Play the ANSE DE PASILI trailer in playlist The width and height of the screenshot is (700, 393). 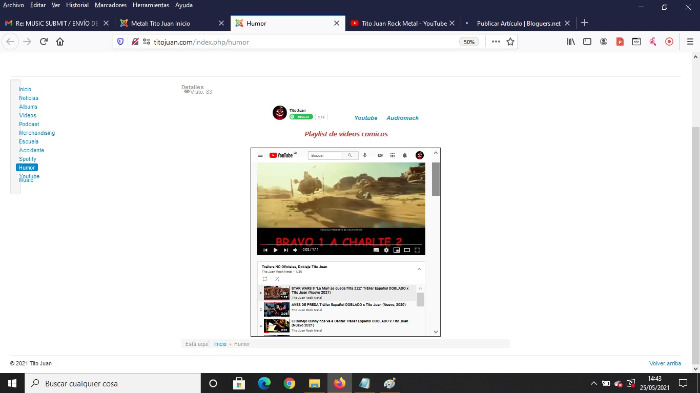pyautogui.click(x=338, y=309)
